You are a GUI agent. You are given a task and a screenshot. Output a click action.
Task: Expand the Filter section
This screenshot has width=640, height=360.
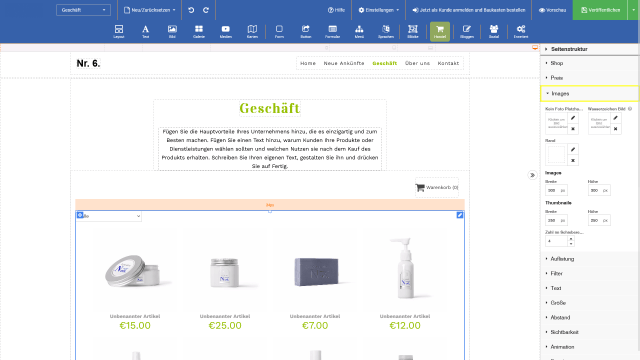(589, 273)
